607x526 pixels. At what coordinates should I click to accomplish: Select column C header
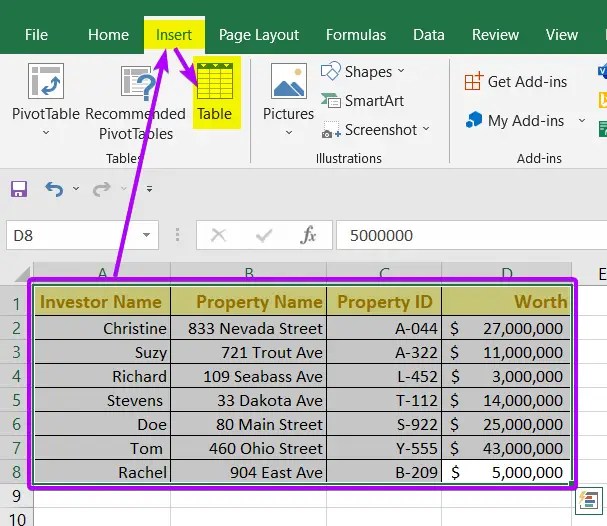[384, 272]
